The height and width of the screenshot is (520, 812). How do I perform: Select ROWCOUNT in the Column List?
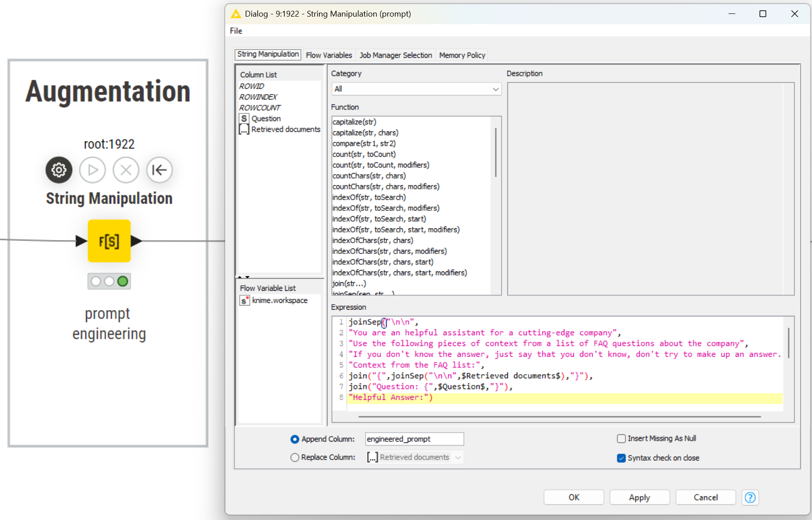pos(260,108)
